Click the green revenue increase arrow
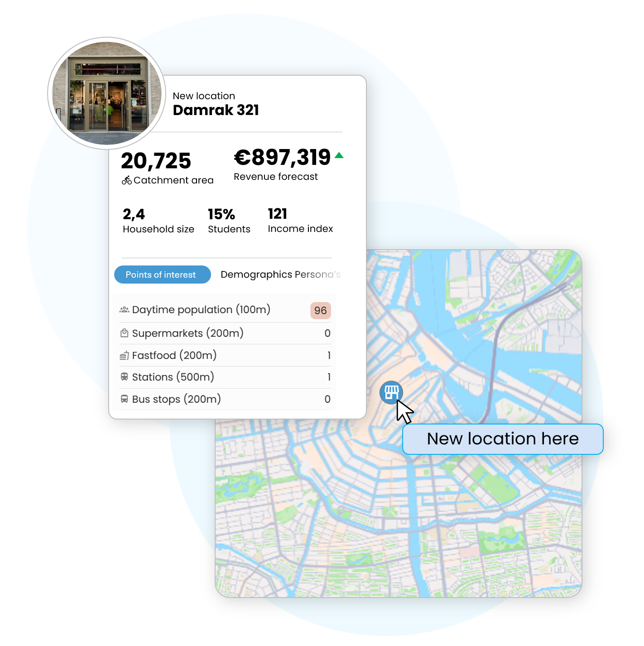Screen dimensions: 644x646 [x=340, y=156]
